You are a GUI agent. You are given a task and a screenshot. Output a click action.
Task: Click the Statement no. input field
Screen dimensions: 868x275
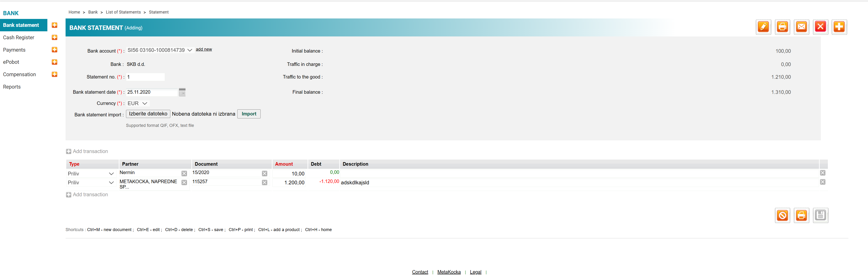coord(145,77)
